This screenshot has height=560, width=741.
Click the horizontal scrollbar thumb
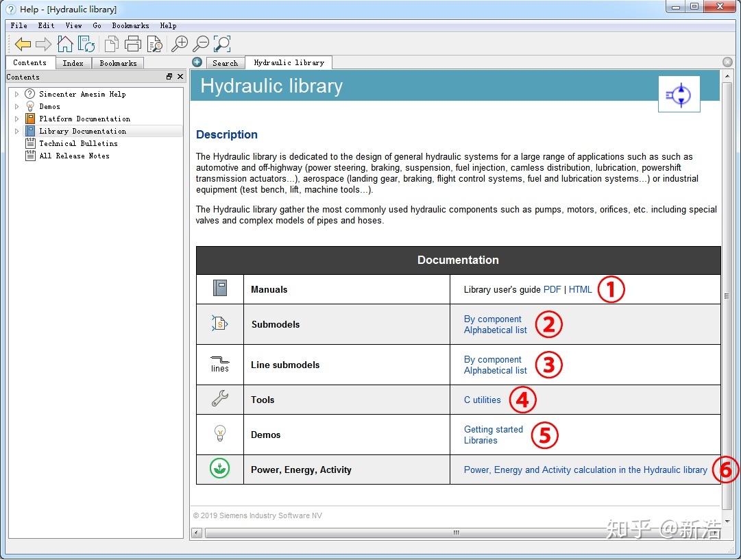[x=456, y=533]
